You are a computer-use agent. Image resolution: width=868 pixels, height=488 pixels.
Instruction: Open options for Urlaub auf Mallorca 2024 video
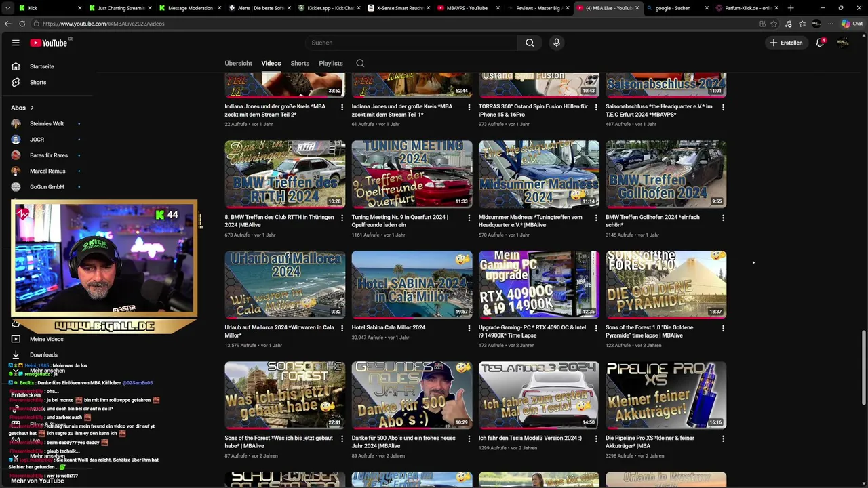pyautogui.click(x=342, y=328)
